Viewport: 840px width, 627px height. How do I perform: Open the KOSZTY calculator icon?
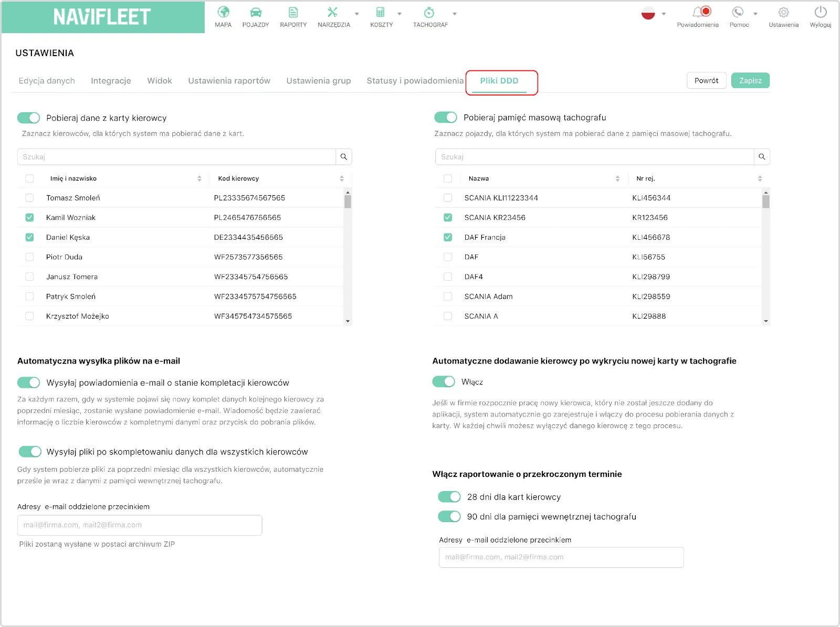coord(381,12)
